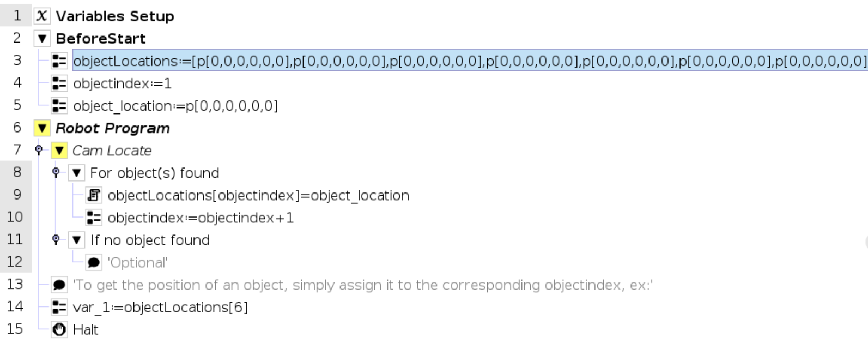Select the objectLocations array assignment line

tap(469, 61)
